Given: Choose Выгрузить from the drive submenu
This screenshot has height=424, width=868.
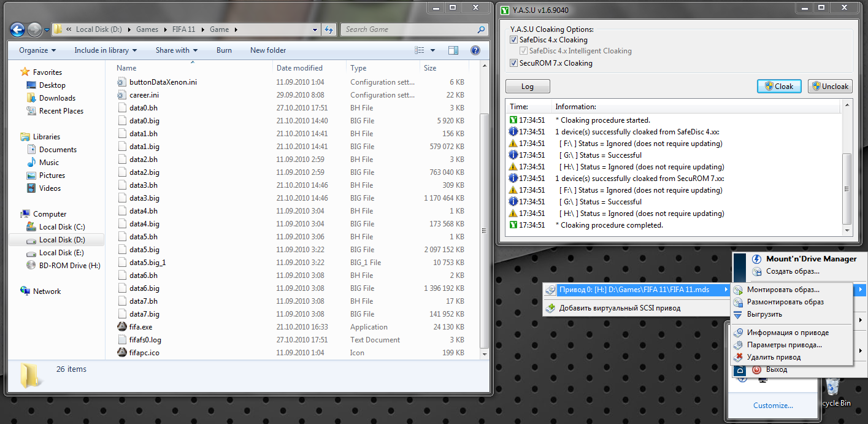Looking at the screenshot, I should coord(792,314).
